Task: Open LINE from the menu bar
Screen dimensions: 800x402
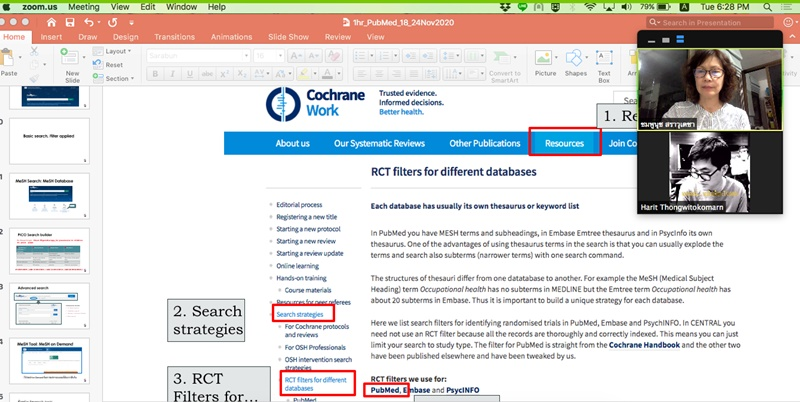Action: coord(521,7)
